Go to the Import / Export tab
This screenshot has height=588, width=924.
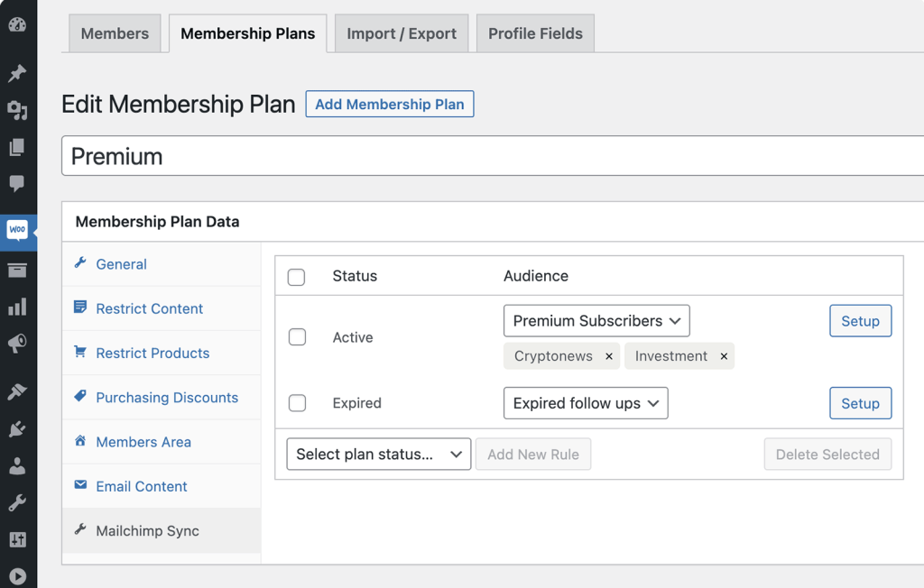(402, 33)
